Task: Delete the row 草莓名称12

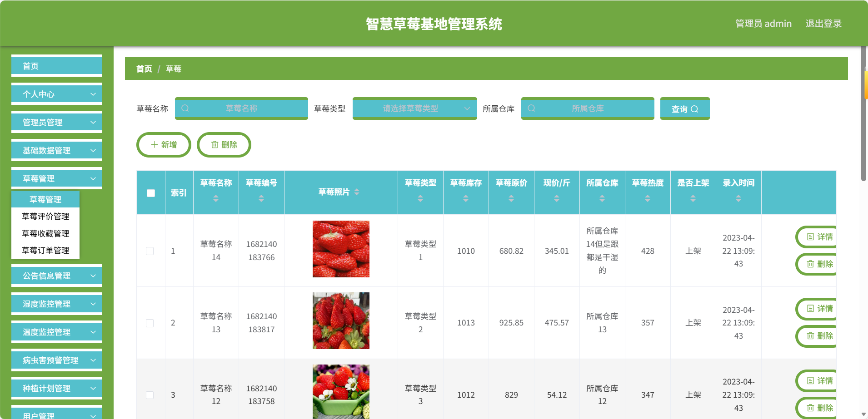Action: tap(817, 408)
